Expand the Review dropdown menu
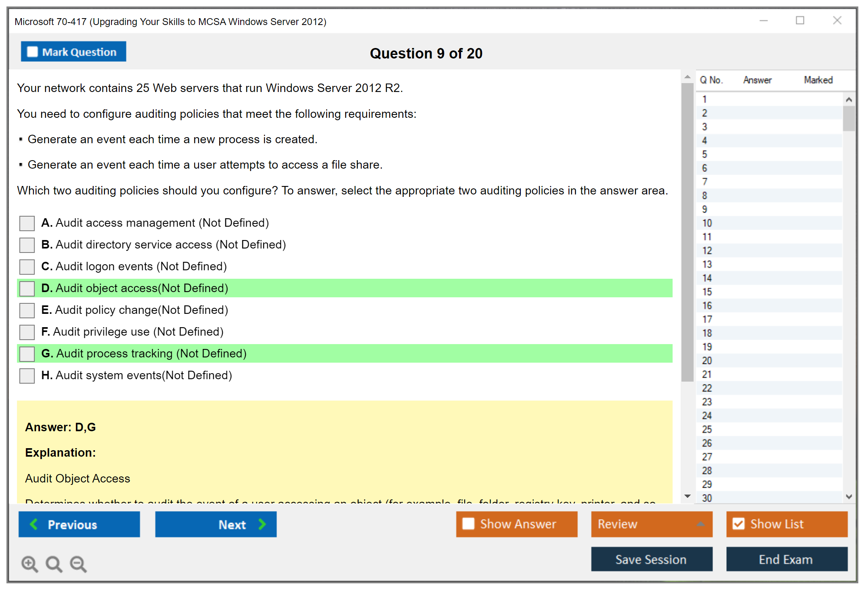The image size is (868, 593). 700,524
